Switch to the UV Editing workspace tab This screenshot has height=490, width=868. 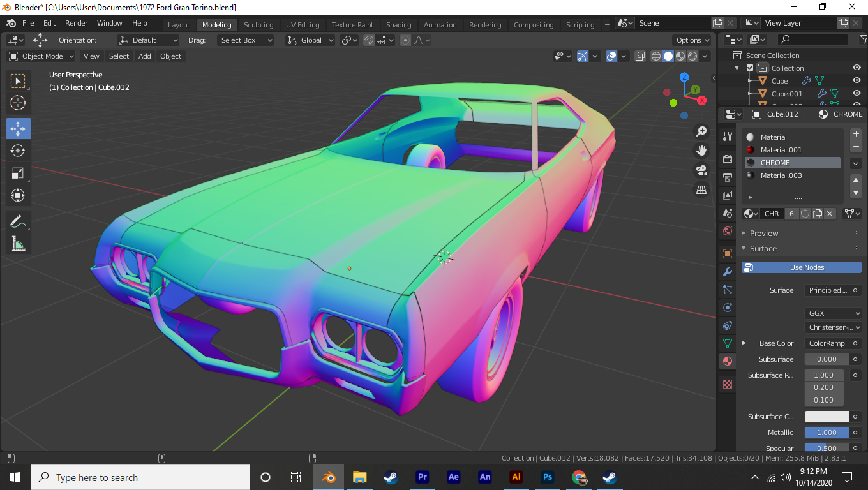(x=303, y=25)
